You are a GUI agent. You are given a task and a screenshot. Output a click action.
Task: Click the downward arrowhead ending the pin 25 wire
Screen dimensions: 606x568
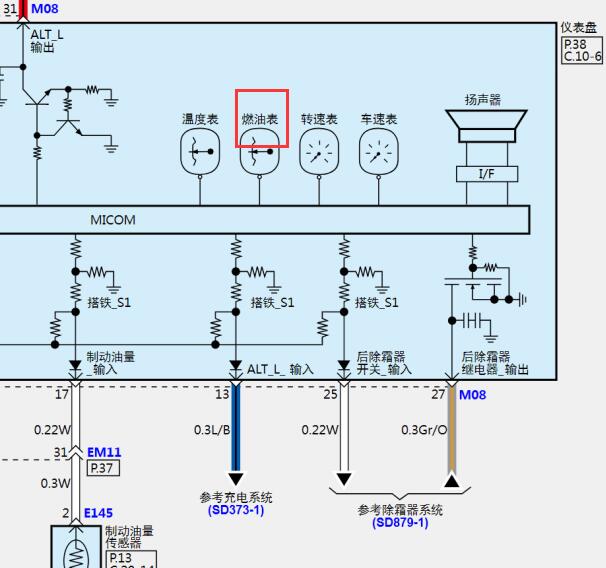[344, 479]
